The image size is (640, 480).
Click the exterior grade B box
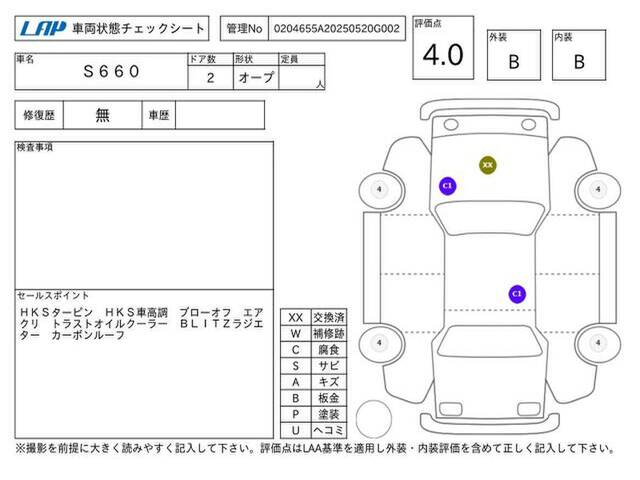(x=514, y=55)
